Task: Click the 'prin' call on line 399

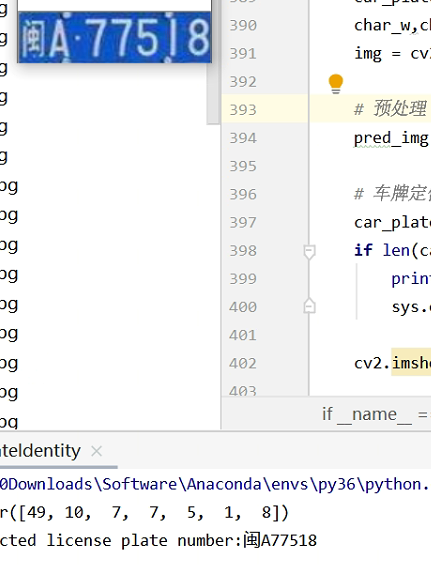Action: [x=411, y=279]
